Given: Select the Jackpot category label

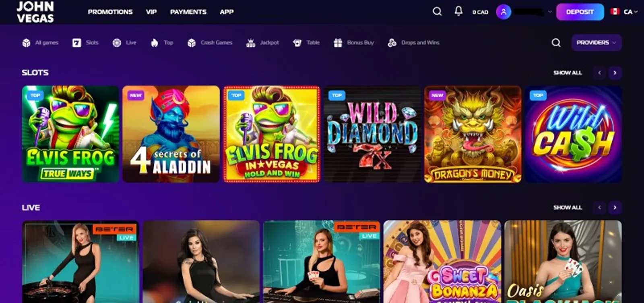Looking at the screenshot, I should [269, 43].
